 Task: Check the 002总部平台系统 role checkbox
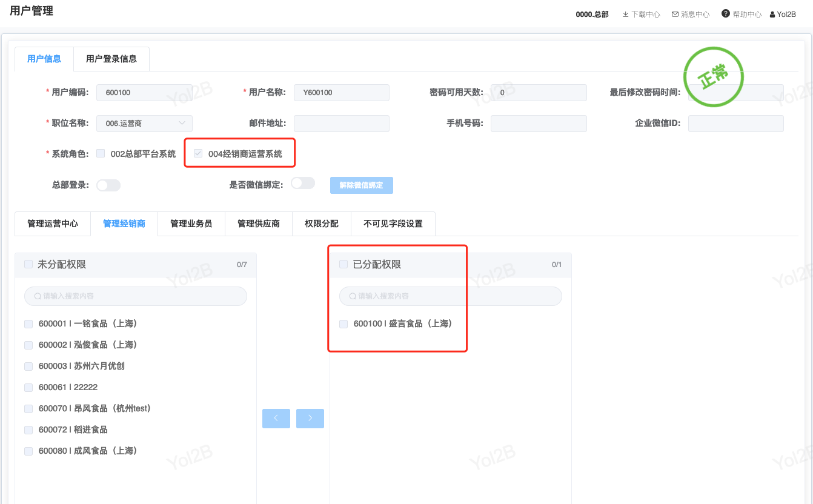101,154
